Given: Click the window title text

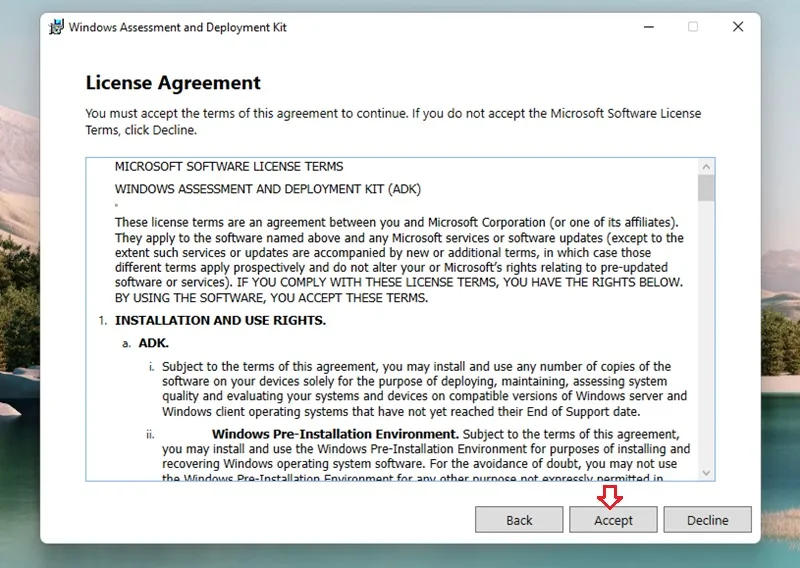Looking at the screenshot, I should coord(178,27).
